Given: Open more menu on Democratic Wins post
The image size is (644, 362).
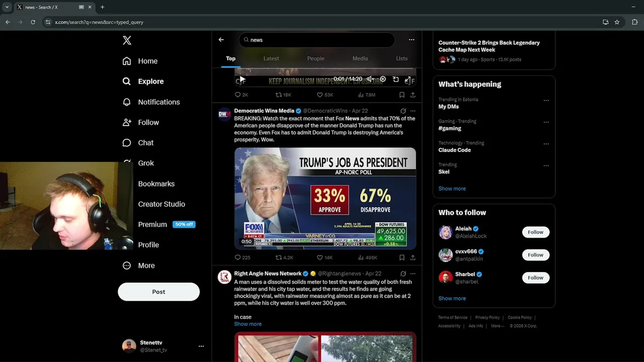Looking at the screenshot, I should pyautogui.click(x=413, y=111).
